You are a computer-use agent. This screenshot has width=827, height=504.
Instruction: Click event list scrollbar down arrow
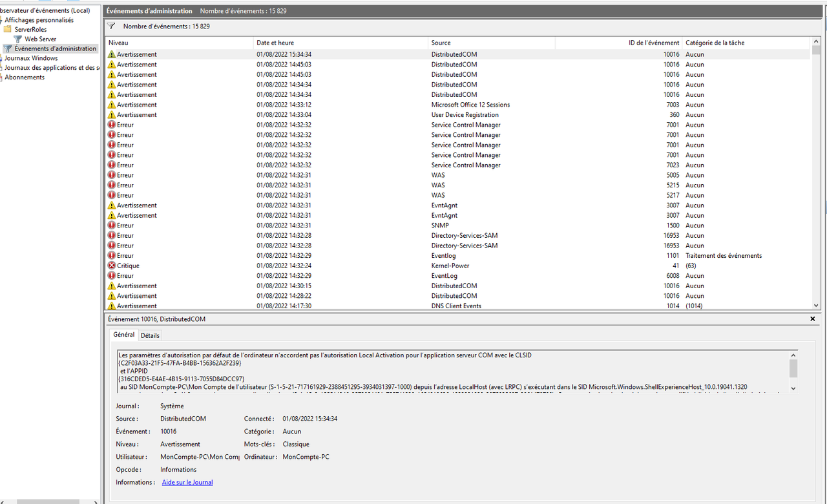[x=816, y=306]
